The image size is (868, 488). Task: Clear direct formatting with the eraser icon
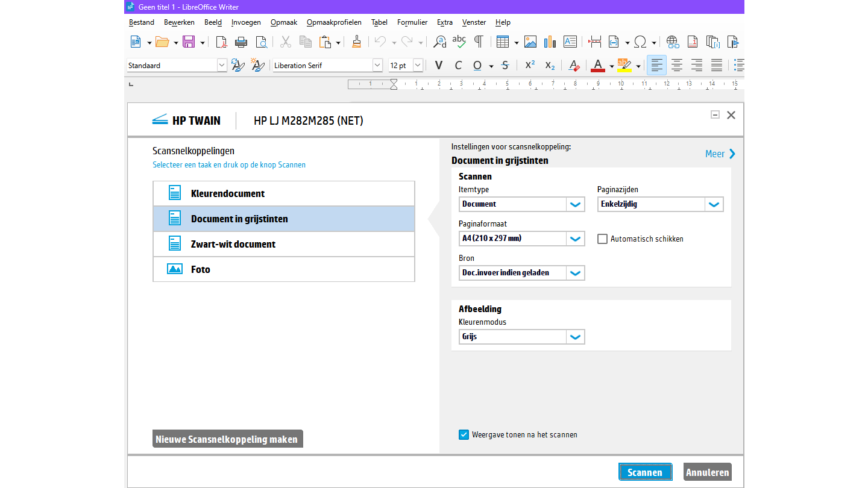click(574, 65)
